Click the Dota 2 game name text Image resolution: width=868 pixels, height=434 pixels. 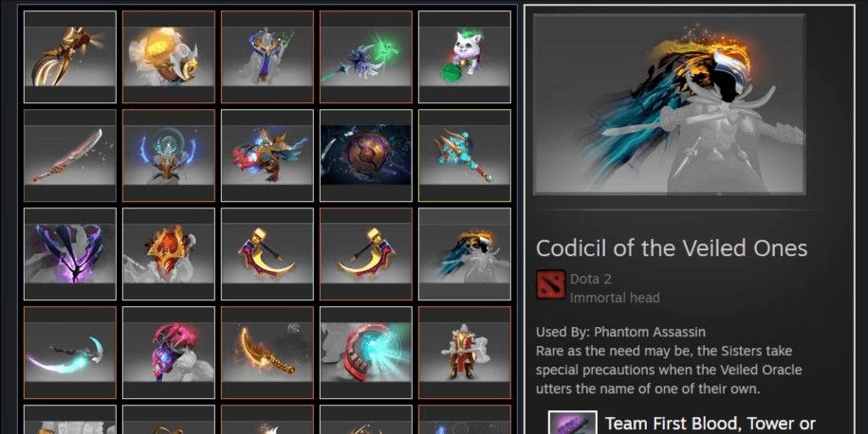(x=591, y=279)
